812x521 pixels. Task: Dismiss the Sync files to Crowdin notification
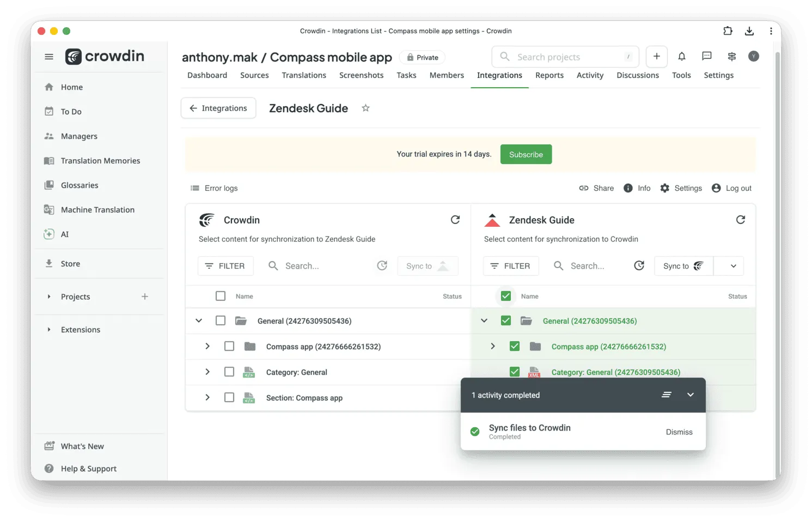[679, 432]
